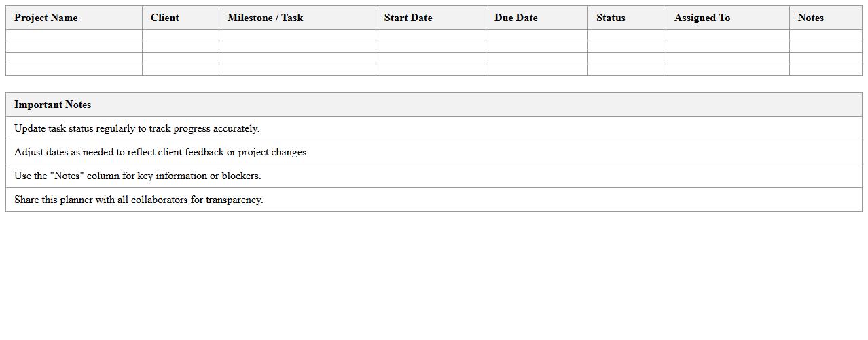Select the Status column header

coord(611,18)
